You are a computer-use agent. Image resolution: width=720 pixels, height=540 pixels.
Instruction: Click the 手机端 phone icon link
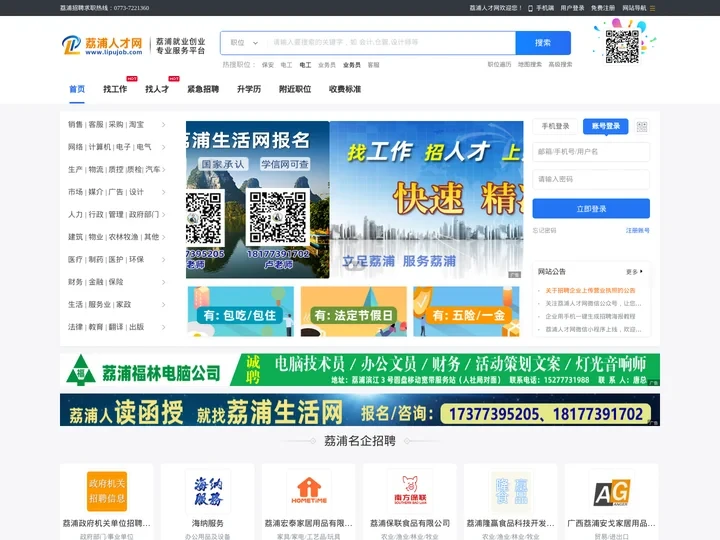[541, 8]
